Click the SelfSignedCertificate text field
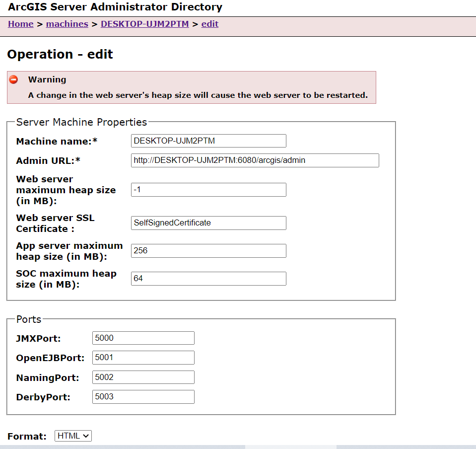This screenshot has width=476, height=449. tap(208, 223)
